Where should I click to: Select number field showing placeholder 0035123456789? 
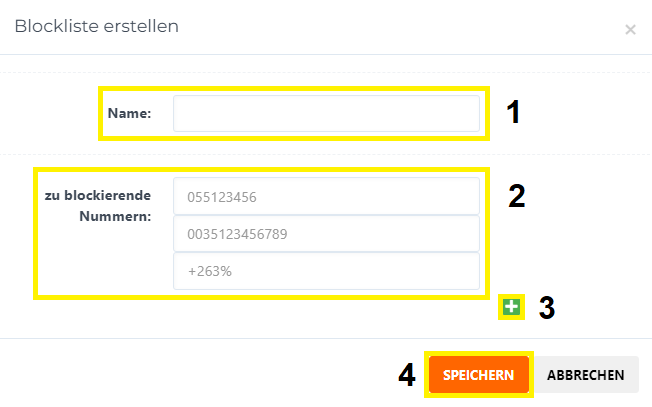326,234
